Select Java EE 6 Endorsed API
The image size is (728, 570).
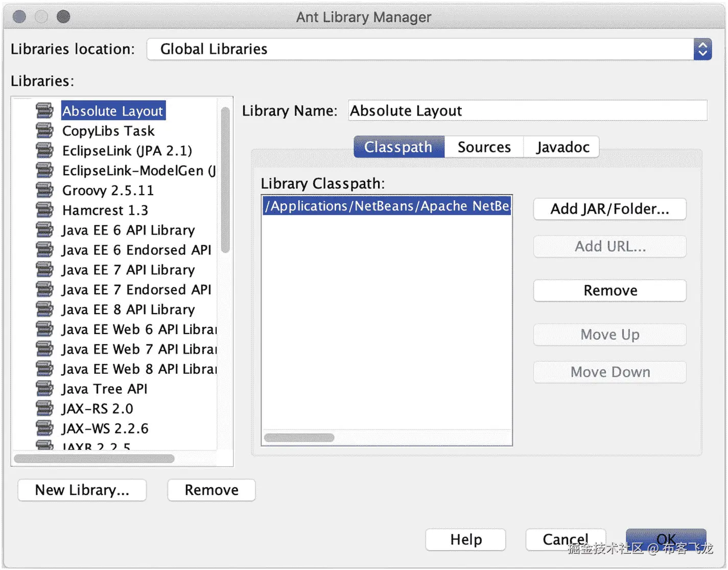[x=136, y=250]
